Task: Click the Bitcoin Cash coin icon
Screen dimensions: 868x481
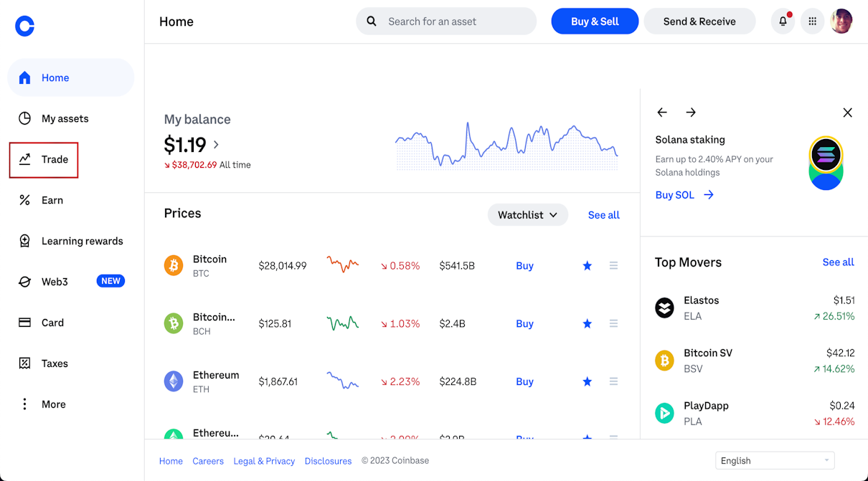Action: coord(174,323)
